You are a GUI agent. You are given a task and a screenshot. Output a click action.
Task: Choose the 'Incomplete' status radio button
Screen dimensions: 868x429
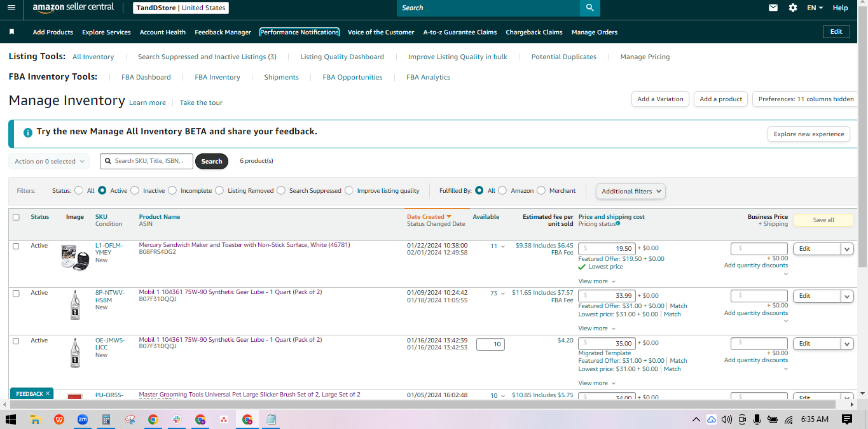click(x=172, y=190)
